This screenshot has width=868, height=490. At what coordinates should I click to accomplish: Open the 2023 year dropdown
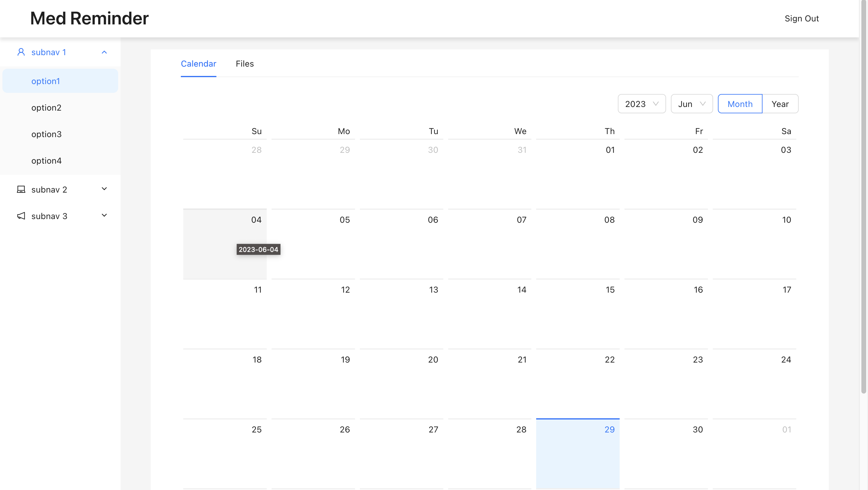(x=641, y=104)
